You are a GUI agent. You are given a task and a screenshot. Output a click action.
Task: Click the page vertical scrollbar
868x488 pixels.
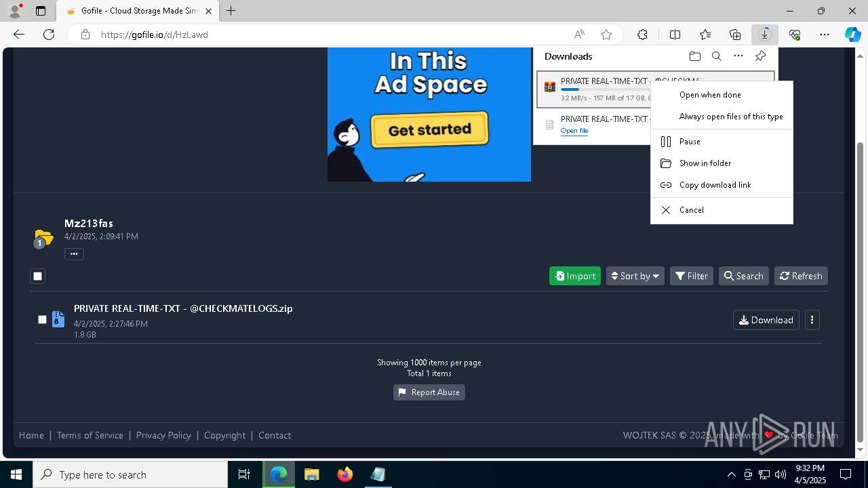[x=861, y=291]
